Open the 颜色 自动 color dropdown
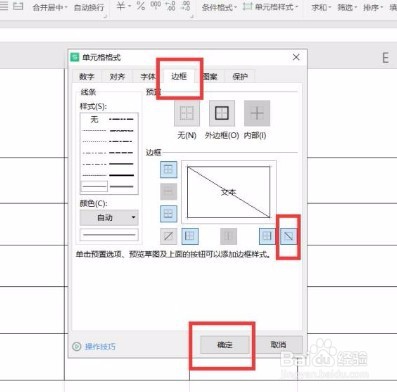 click(109, 218)
